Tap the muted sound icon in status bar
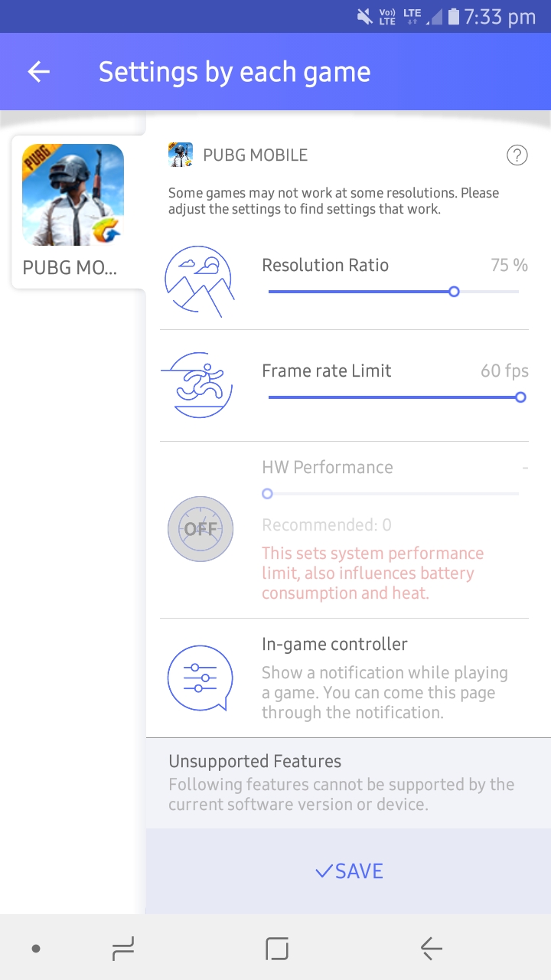Viewport: 551px width, 980px height. tap(365, 16)
